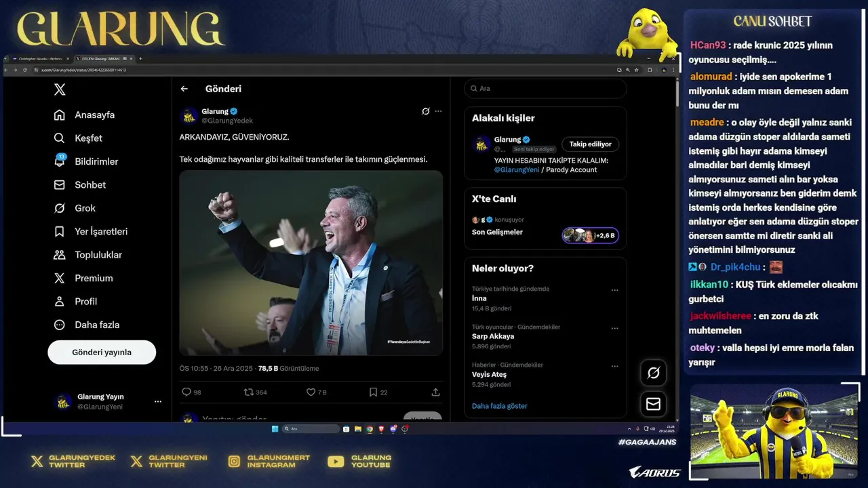Image resolution: width=868 pixels, height=488 pixels.
Task: Open Keşfet search page
Action: pos(78,138)
